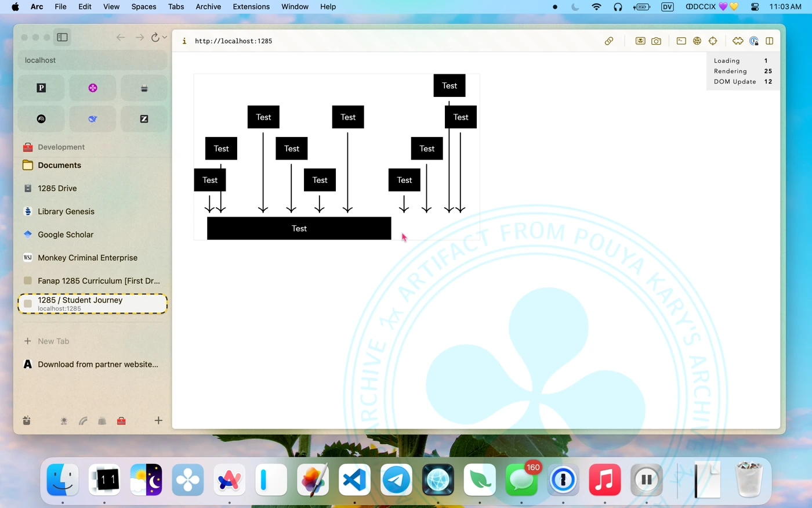Select the Google Scholar tab
This screenshot has height=508, width=812.
(x=66, y=235)
